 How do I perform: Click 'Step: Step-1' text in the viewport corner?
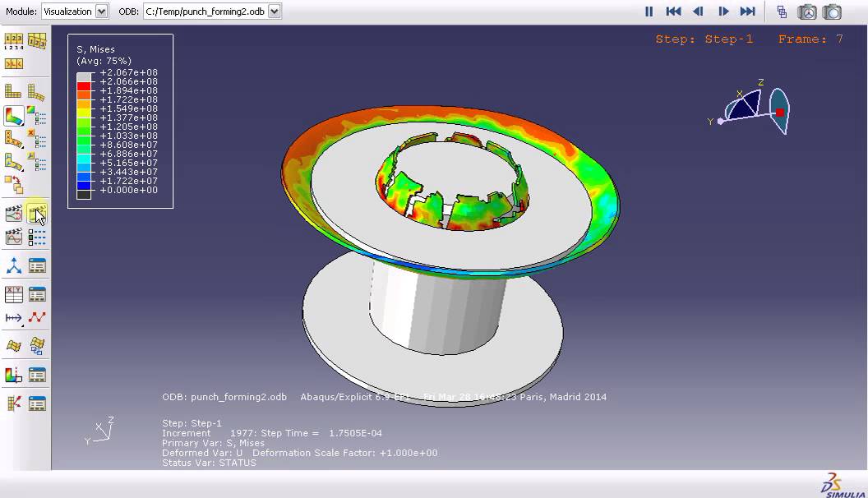704,39
